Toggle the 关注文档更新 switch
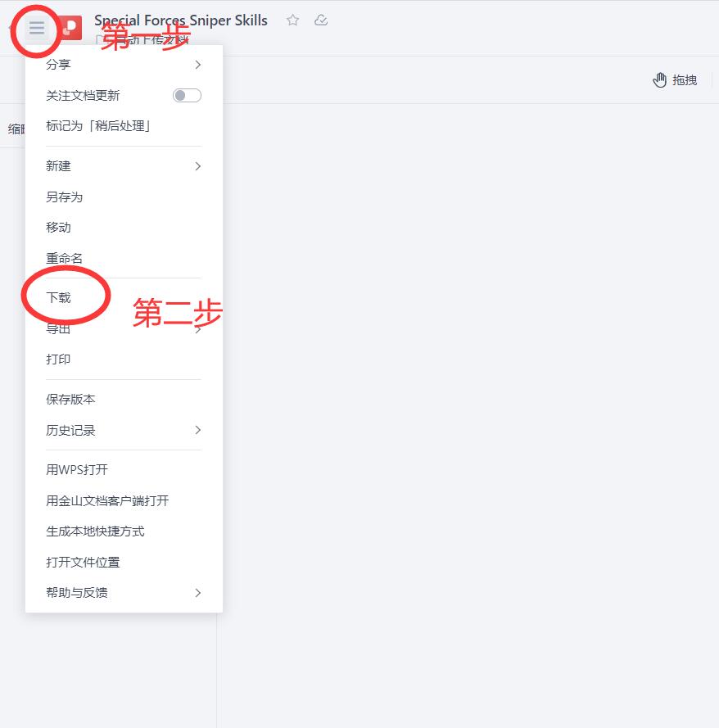Image resolution: width=719 pixels, height=728 pixels. pos(187,95)
